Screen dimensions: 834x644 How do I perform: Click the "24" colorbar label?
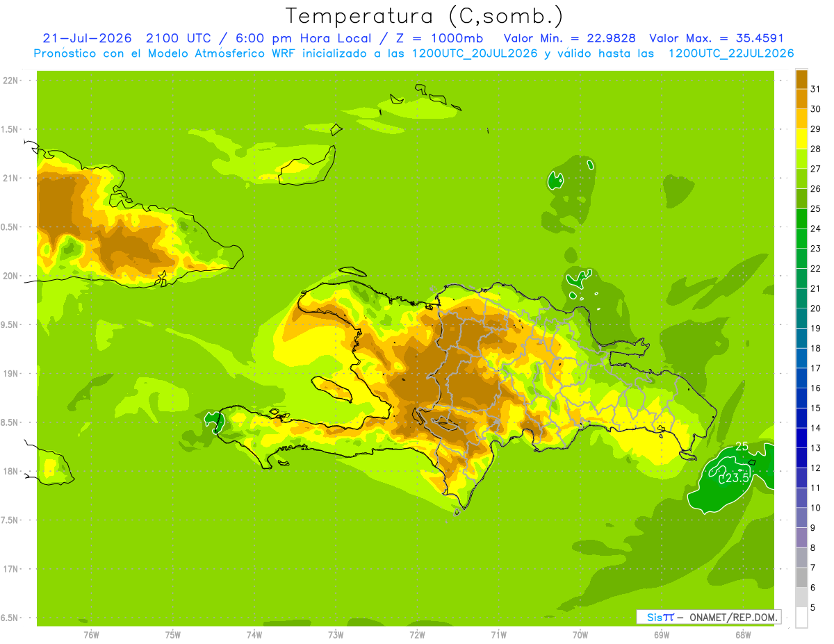click(x=816, y=229)
